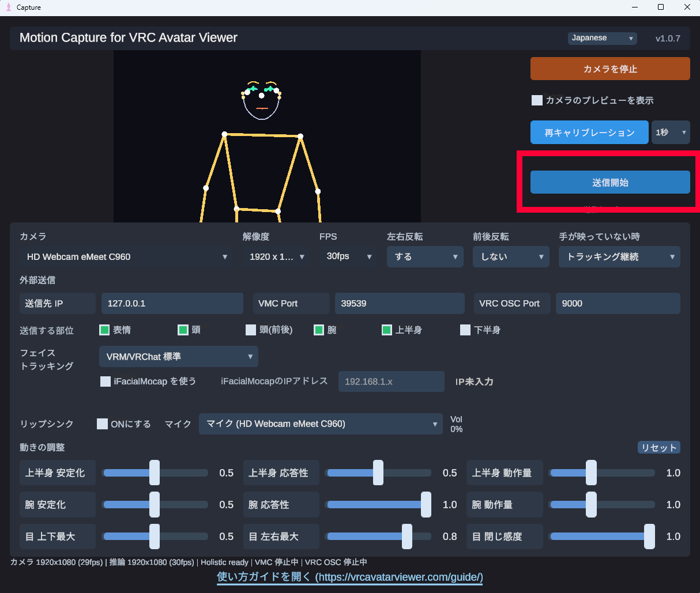The height and width of the screenshot is (593, 700).
Task: Open the 30fps FPS dropdown
Action: [x=348, y=256]
